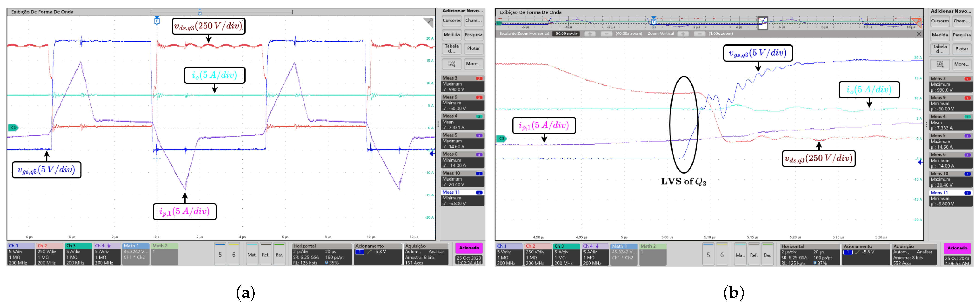Select Cursores in panel (b) sidebar
Screen dimensions: 980x305
pos(940,21)
